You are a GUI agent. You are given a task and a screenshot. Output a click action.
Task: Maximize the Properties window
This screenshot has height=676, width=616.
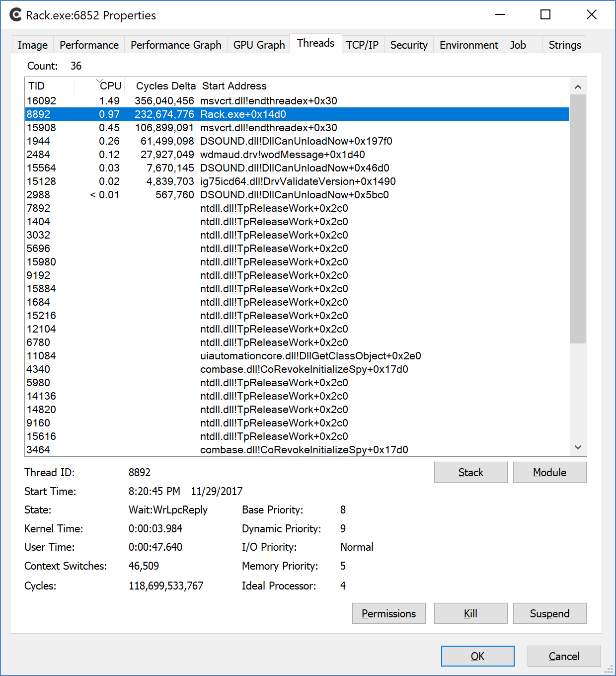click(x=545, y=14)
